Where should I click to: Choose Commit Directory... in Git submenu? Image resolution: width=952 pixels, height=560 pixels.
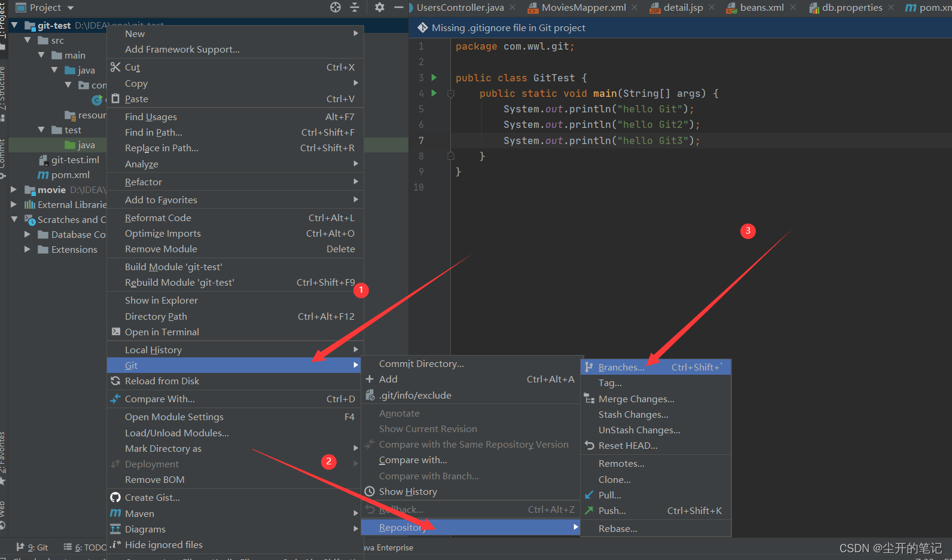click(x=471, y=363)
